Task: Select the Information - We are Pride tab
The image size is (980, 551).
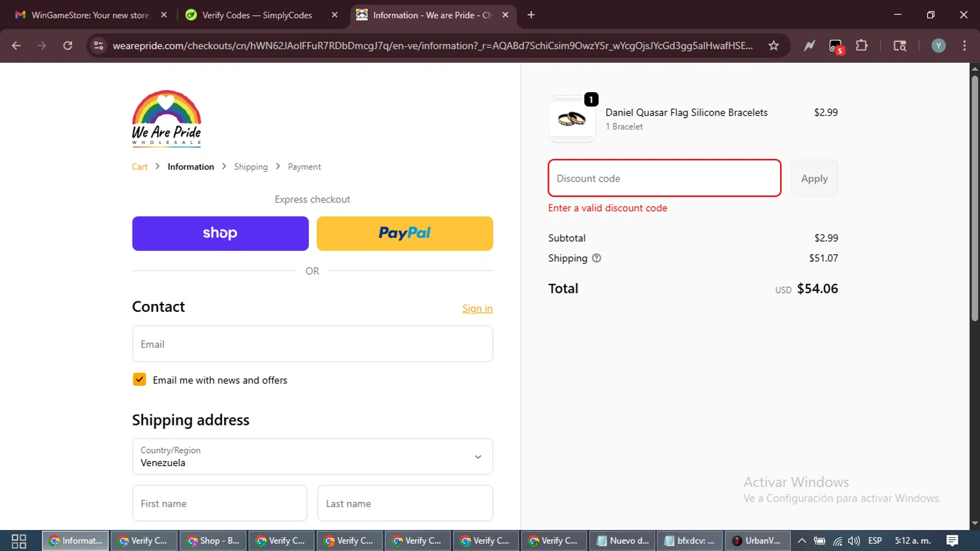Action: coord(432,15)
